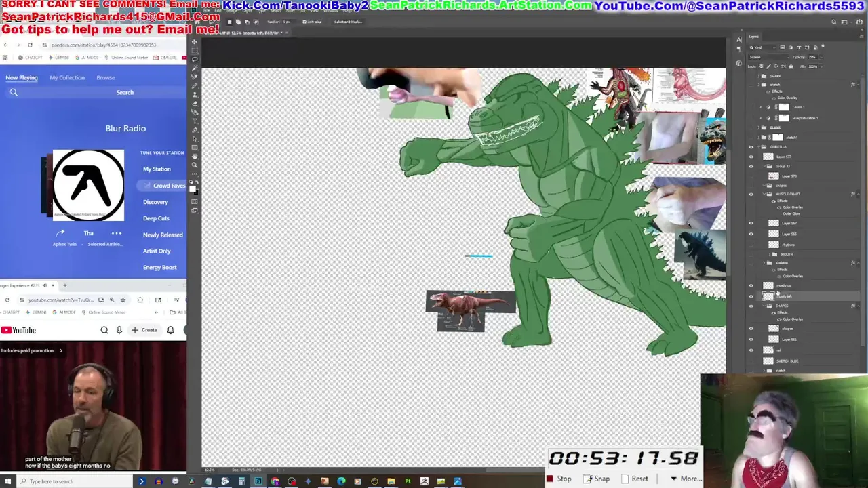Click the YouTube search magnifier icon
The image size is (868, 488).
104,330
